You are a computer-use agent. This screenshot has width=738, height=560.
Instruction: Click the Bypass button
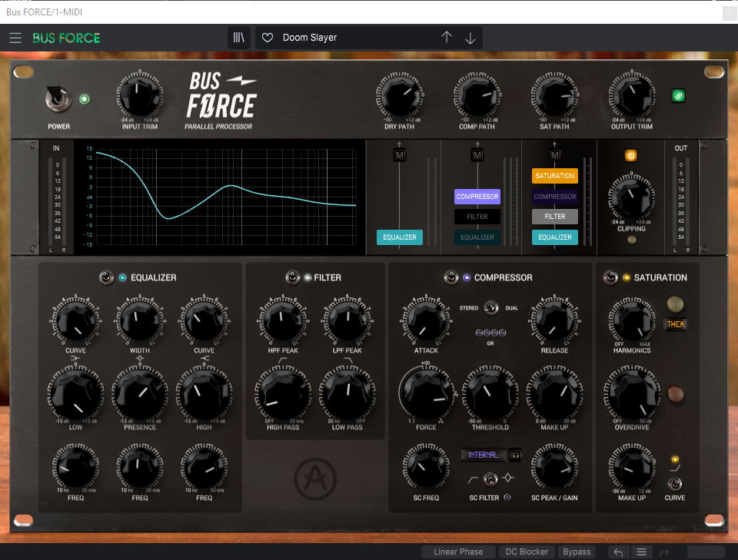coord(577,552)
